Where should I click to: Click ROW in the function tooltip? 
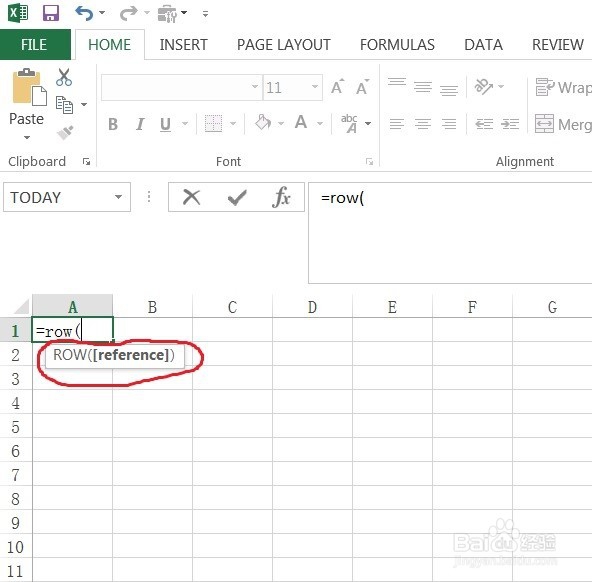(70, 355)
